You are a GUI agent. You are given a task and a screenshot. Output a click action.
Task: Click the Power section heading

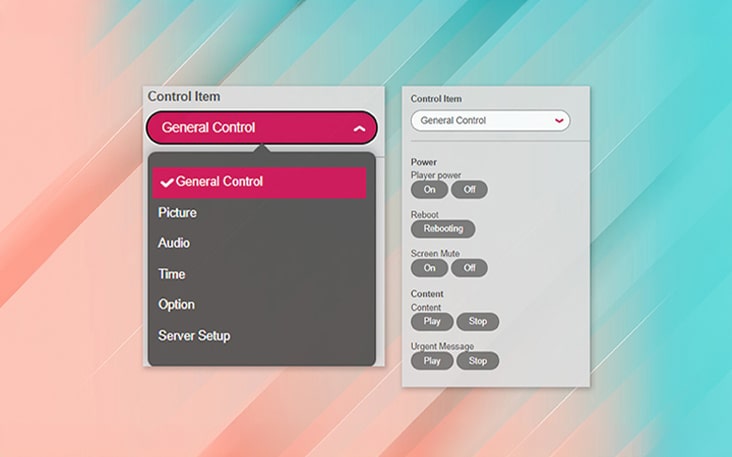tap(423, 162)
